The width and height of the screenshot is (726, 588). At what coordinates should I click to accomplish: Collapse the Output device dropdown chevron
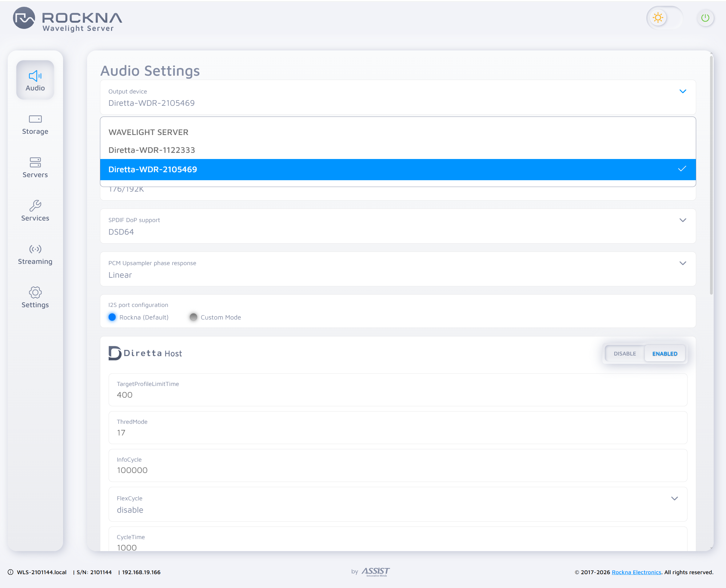[683, 91]
